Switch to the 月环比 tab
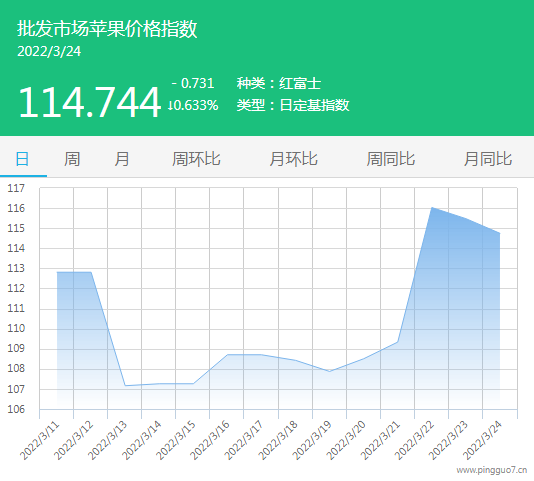Screen dimensions: 534x481 point(294,159)
